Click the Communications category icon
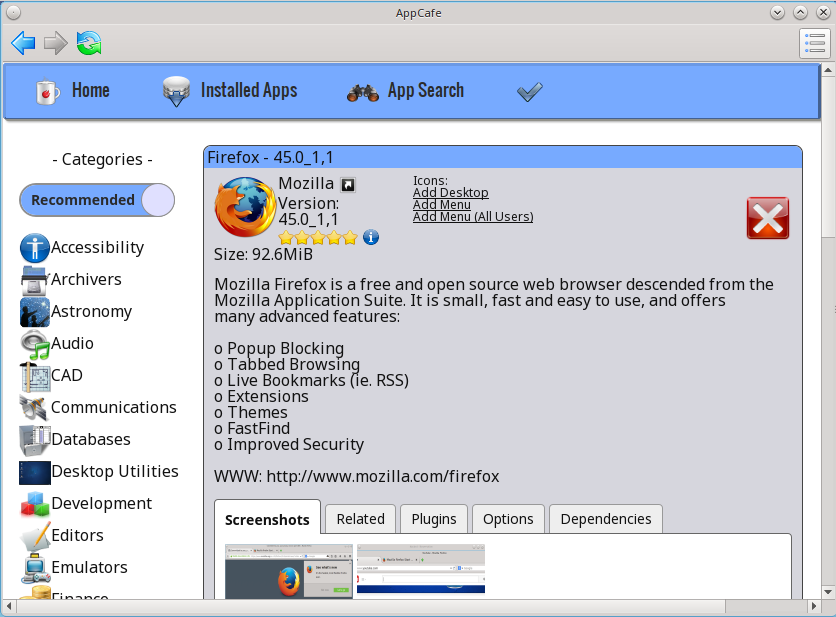The width and height of the screenshot is (836, 617). 35,408
